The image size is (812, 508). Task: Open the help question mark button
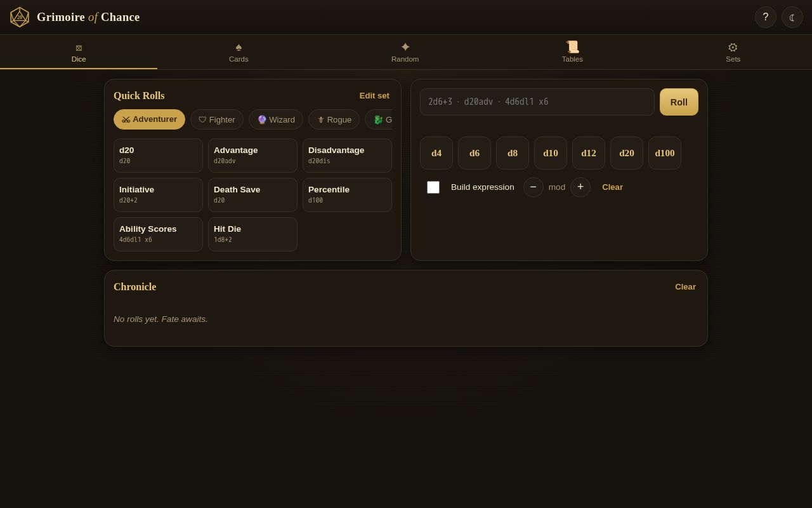click(766, 17)
